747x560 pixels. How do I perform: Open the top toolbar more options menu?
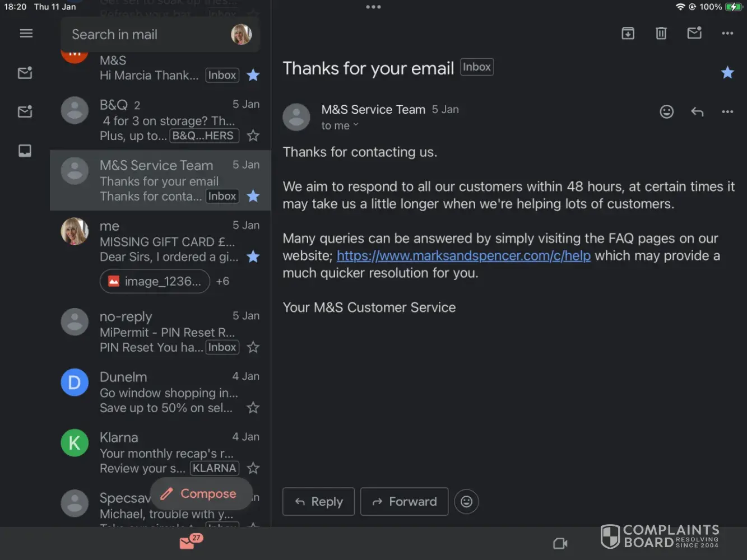(x=727, y=34)
